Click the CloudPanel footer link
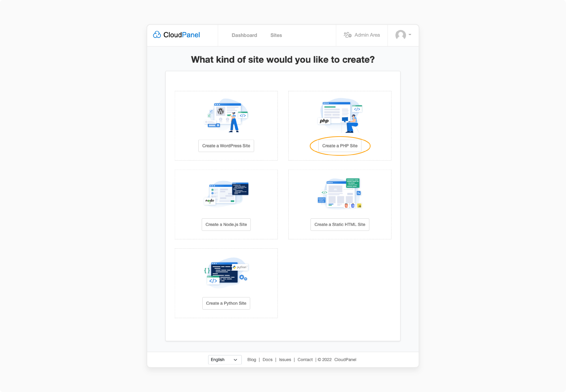The width and height of the screenshot is (566, 392). [345, 360]
